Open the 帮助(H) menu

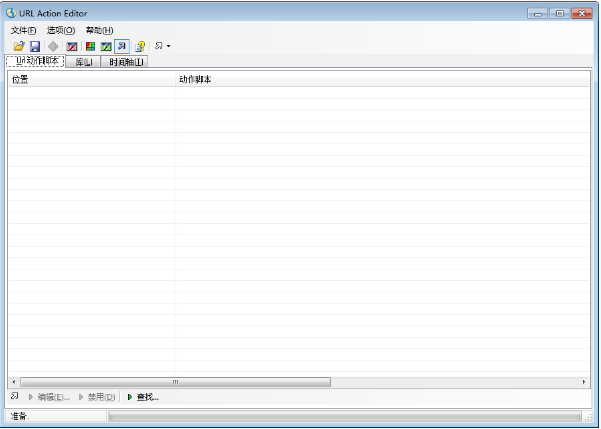(100, 30)
